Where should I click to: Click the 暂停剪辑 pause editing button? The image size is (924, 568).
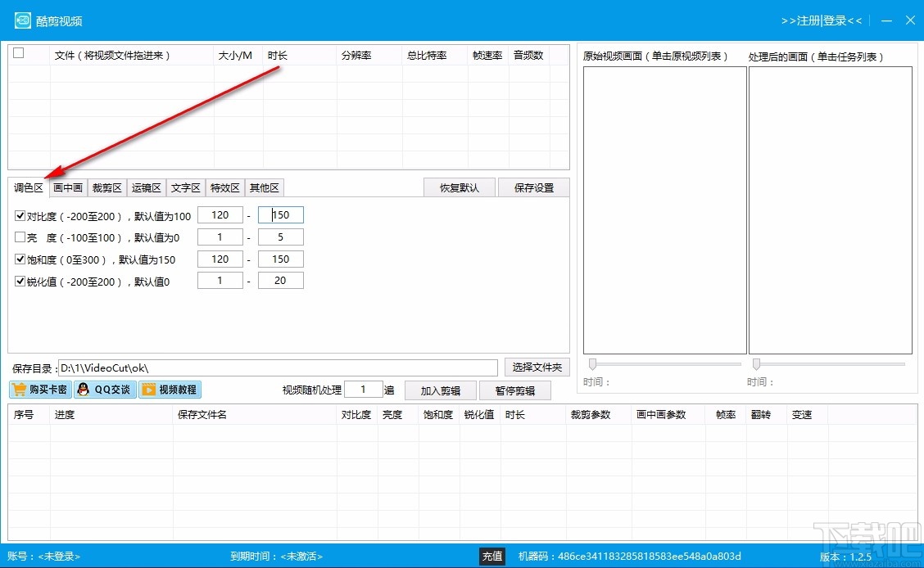coord(515,391)
